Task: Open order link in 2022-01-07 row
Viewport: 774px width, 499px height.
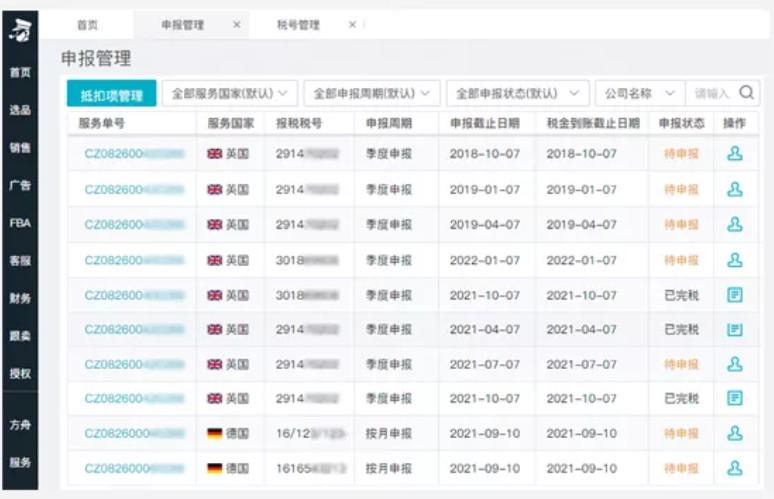Action: pyautogui.click(x=134, y=260)
